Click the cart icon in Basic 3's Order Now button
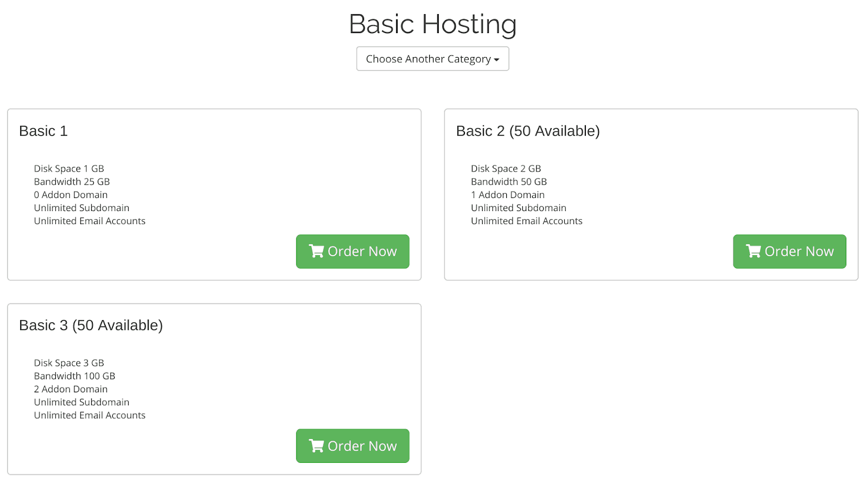868x483 pixels. point(316,445)
